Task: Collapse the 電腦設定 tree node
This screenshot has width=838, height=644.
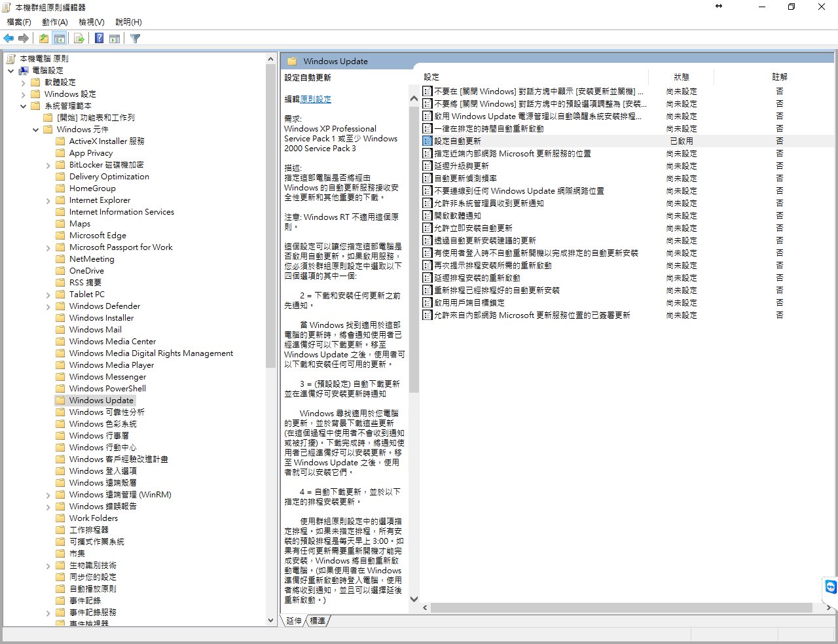Action: [10, 71]
